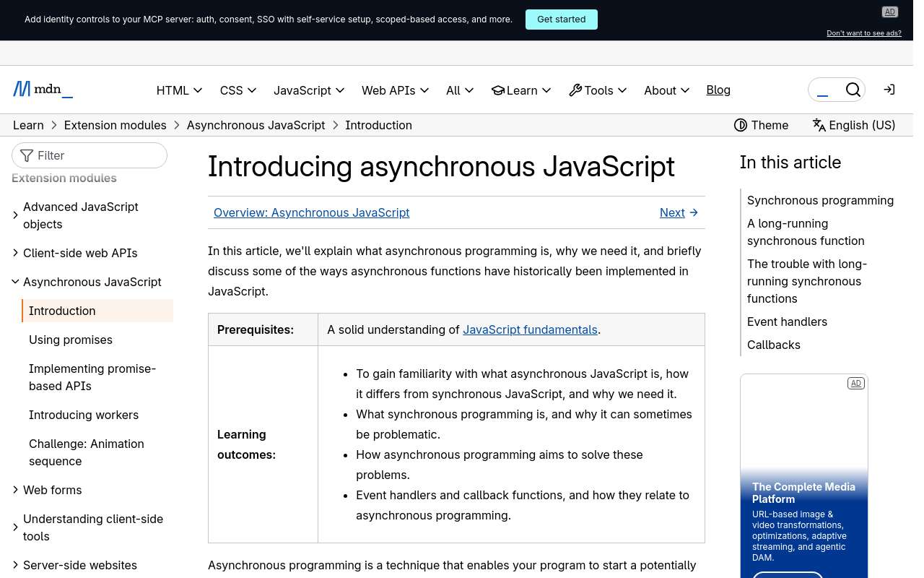This screenshot has width=924, height=578.
Task: Go to the Blog page
Action: click(x=718, y=90)
